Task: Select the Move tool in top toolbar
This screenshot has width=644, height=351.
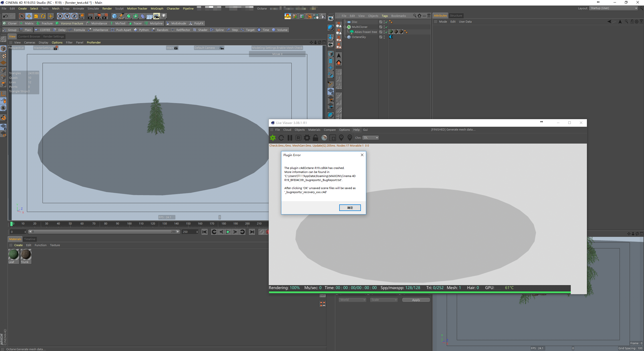Action: point(29,16)
